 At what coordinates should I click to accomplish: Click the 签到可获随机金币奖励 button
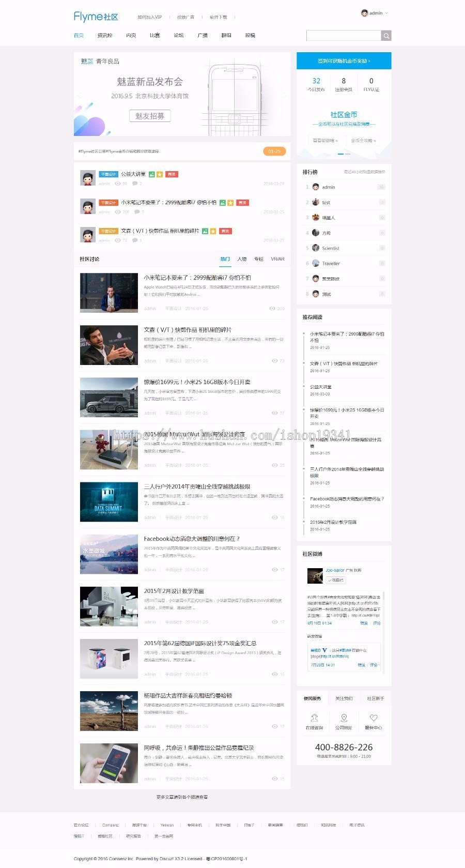click(344, 60)
